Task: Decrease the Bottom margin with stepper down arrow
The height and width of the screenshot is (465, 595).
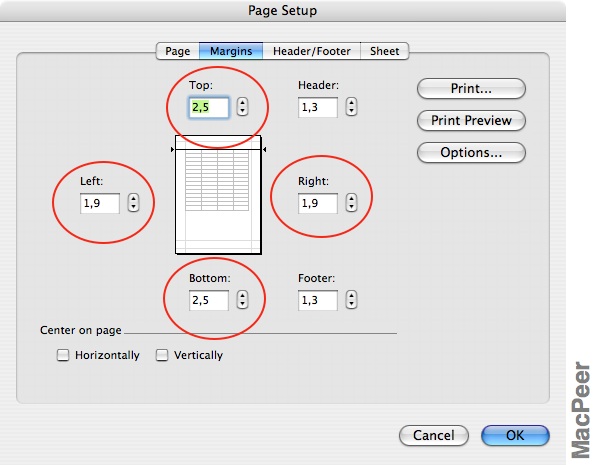Action: [x=242, y=304]
